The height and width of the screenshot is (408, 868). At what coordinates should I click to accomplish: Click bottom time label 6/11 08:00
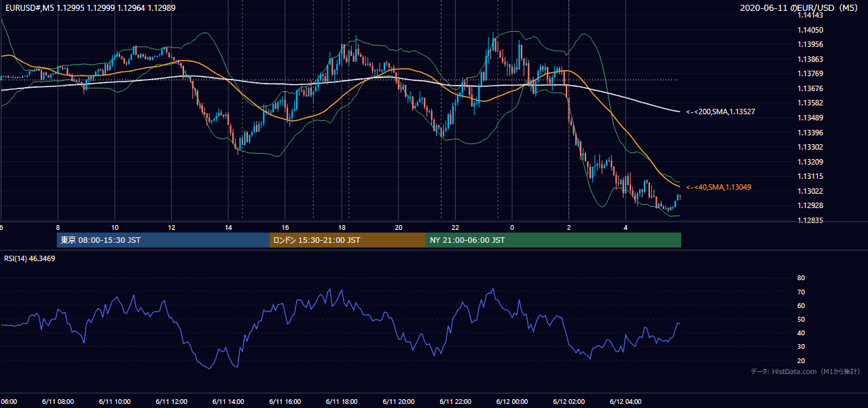pos(57,401)
